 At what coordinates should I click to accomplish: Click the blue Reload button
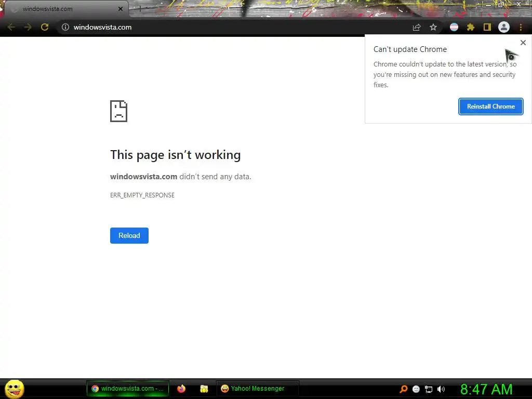[129, 235]
